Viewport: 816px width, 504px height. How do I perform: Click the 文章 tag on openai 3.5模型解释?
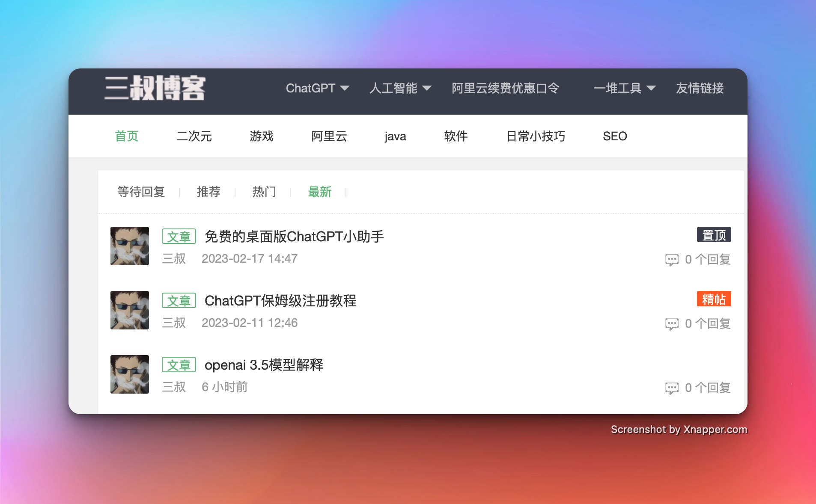[179, 365]
